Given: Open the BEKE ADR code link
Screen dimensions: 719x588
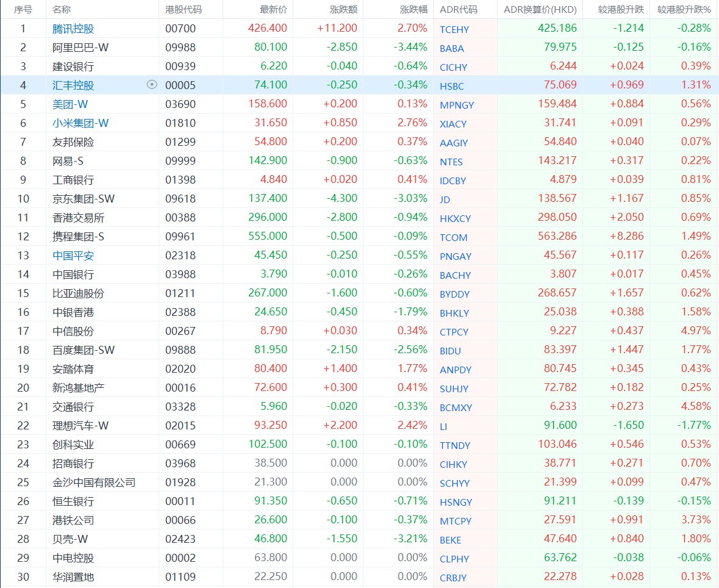Looking at the screenshot, I should tap(450, 540).
